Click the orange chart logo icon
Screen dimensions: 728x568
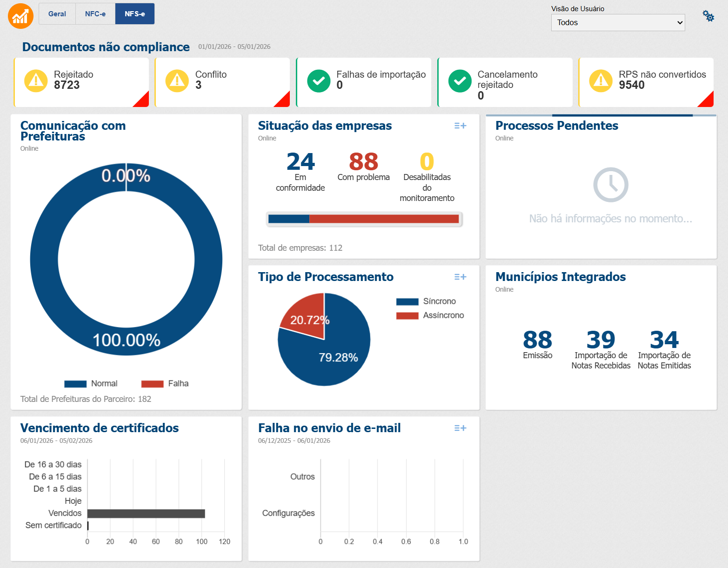point(20,16)
